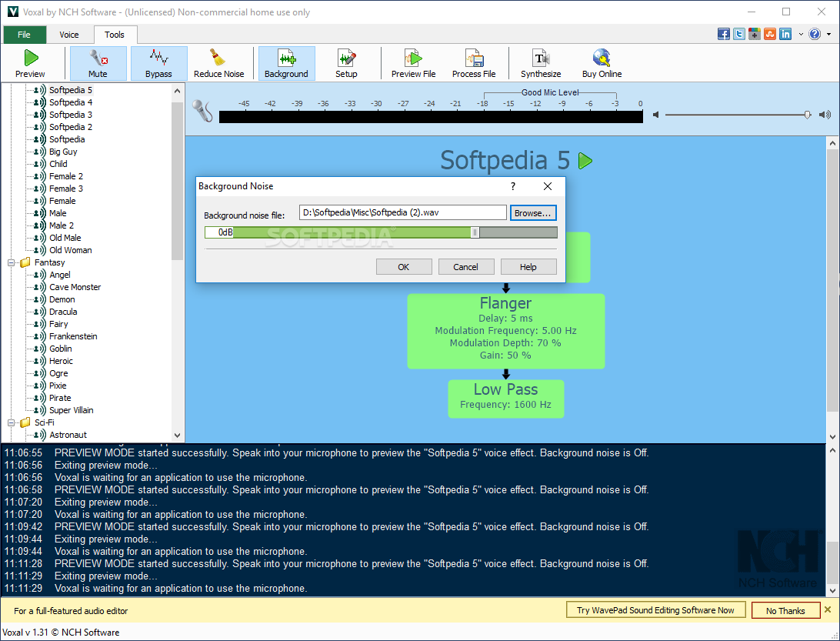Click the Flanger effect block
The image size is (840, 641).
[x=505, y=331]
